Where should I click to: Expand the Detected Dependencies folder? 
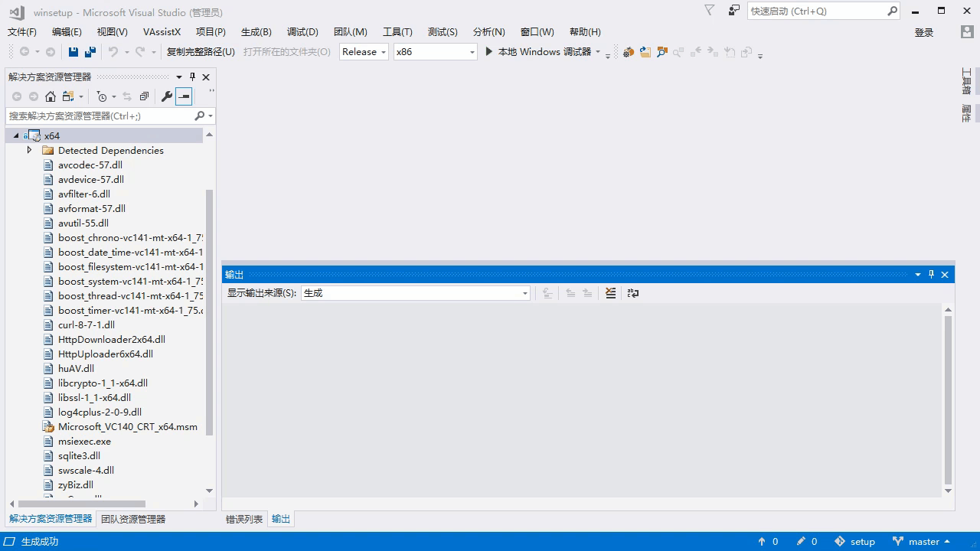point(30,151)
